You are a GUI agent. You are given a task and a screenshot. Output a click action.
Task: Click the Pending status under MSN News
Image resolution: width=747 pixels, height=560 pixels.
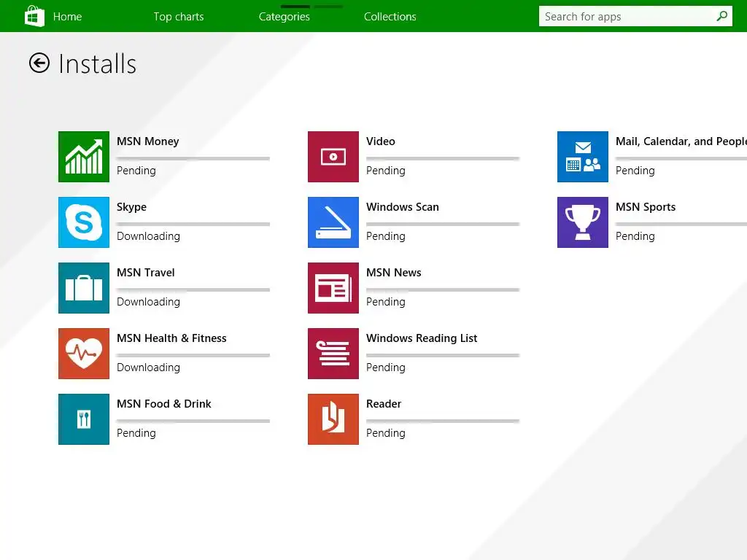tap(386, 303)
